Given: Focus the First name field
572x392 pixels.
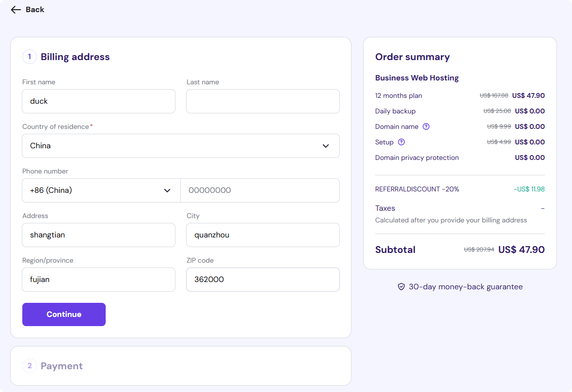Looking at the screenshot, I should pos(98,101).
